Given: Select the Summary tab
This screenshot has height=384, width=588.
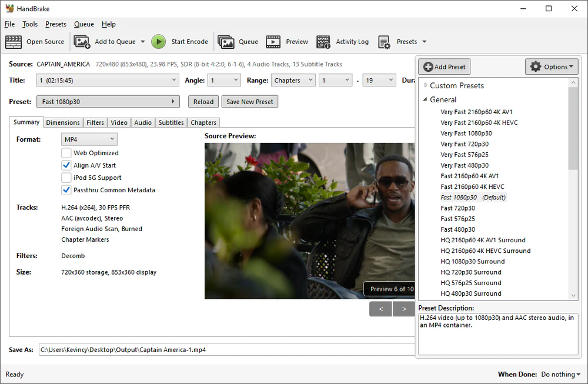Looking at the screenshot, I should 26,122.
